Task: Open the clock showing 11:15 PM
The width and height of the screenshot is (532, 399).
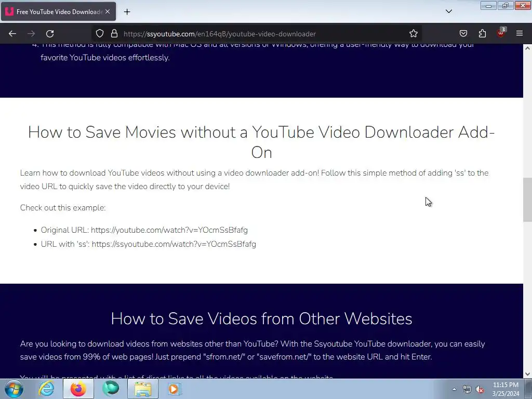Action: coord(506,389)
